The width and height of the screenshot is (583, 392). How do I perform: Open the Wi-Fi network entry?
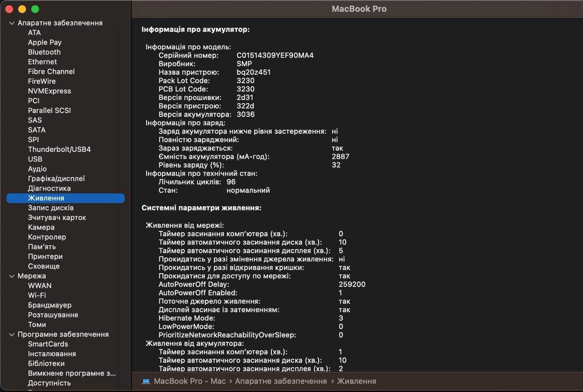37,295
